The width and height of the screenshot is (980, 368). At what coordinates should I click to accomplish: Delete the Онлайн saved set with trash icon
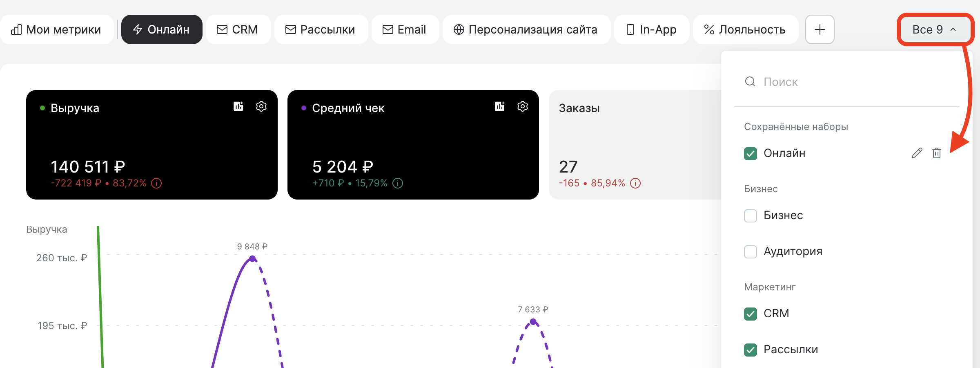(x=937, y=153)
